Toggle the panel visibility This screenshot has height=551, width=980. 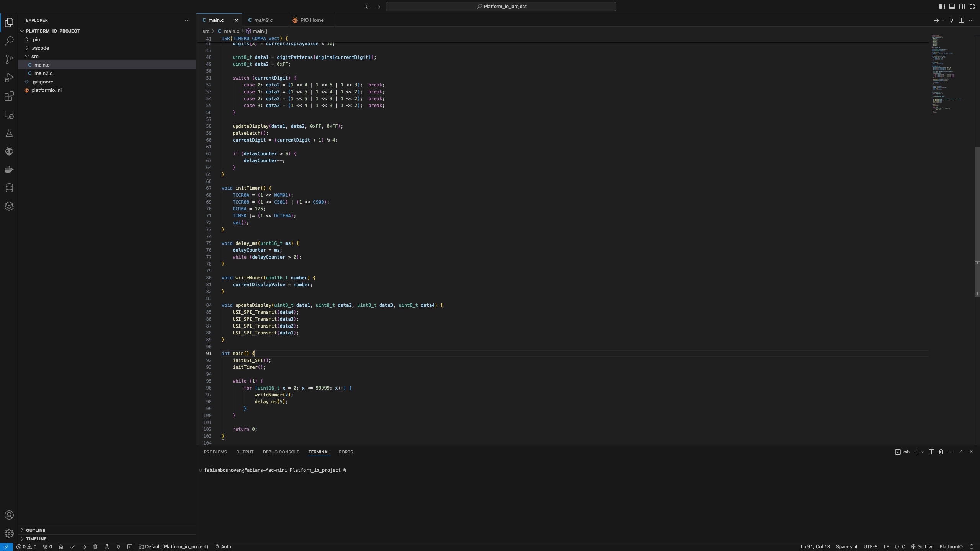tap(952, 6)
